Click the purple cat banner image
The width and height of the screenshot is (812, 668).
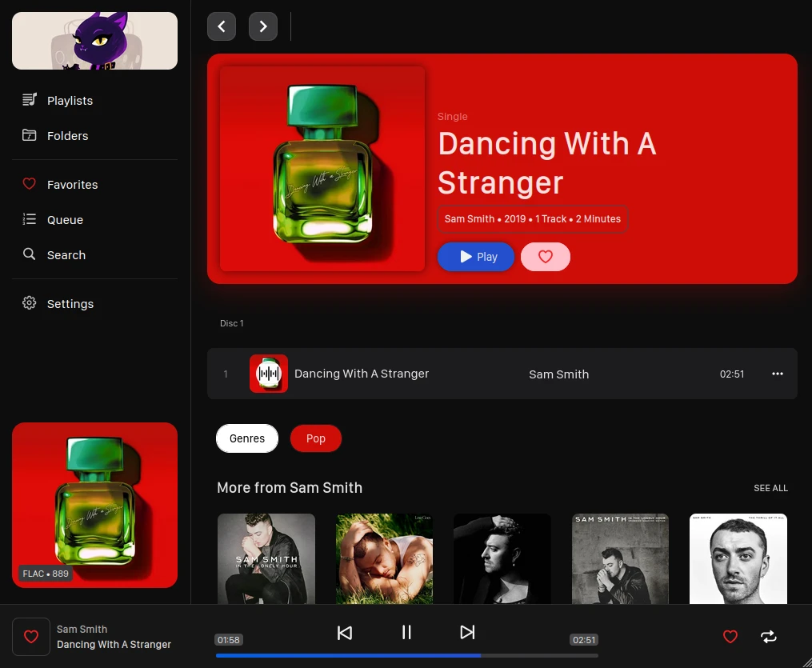94,41
